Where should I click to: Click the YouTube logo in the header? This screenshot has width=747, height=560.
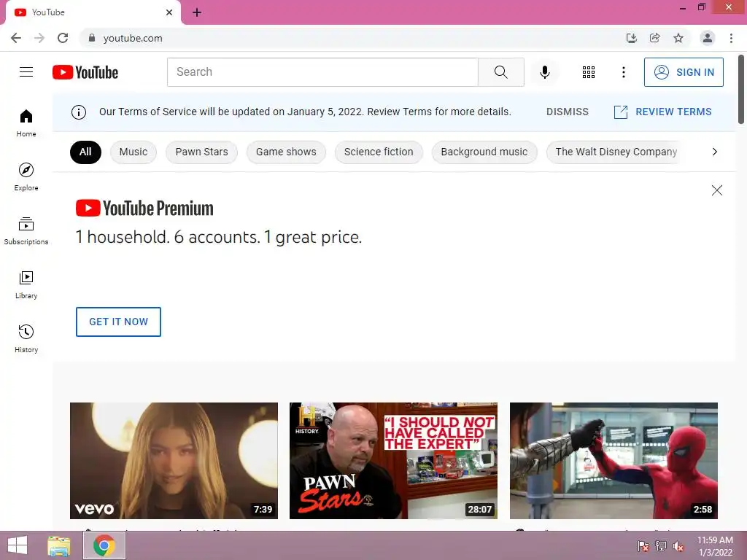click(x=85, y=72)
